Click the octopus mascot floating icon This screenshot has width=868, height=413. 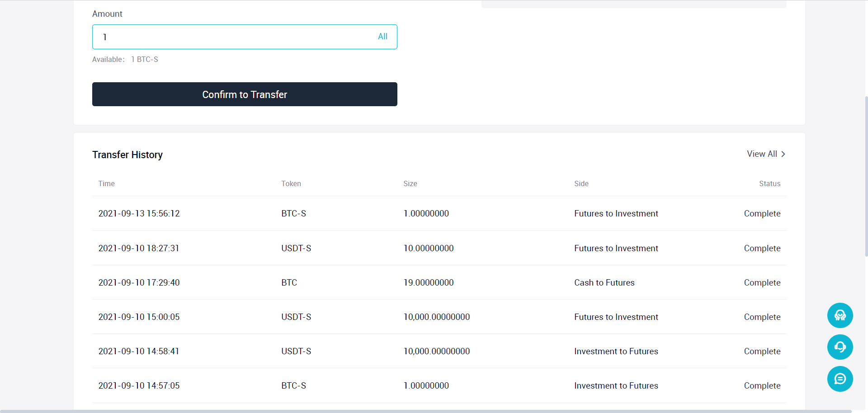pos(840,315)
